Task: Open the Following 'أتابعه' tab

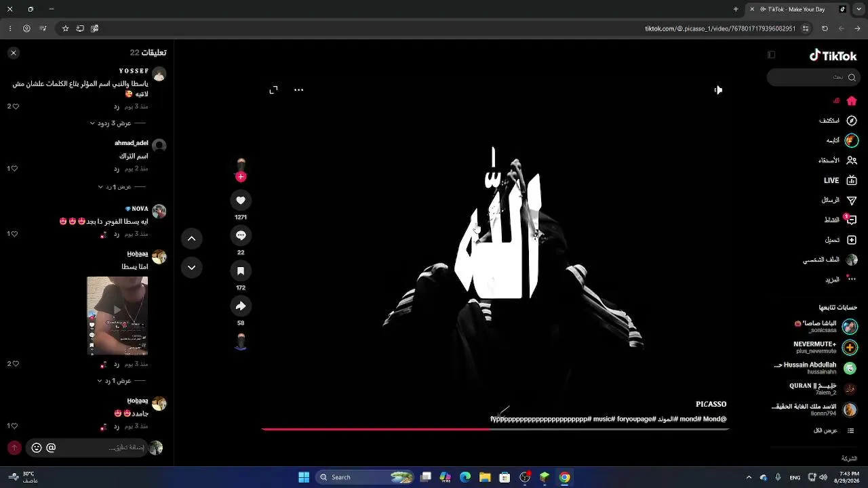Action: pyautogui.click(x=842, y=140)
